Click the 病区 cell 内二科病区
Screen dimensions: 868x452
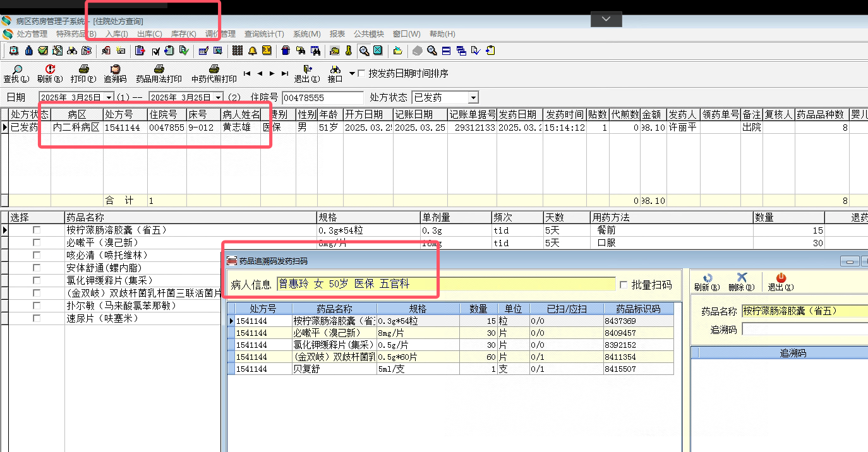76,127
